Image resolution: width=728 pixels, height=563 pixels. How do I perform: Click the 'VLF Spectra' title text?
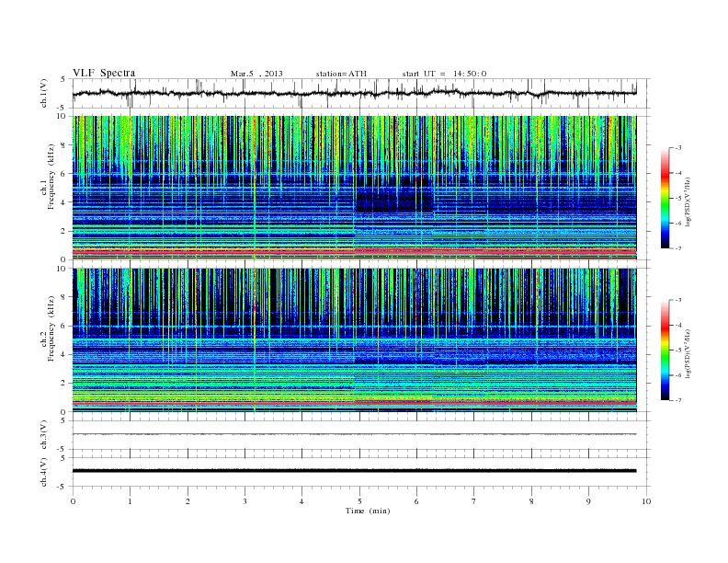[104, 73]
